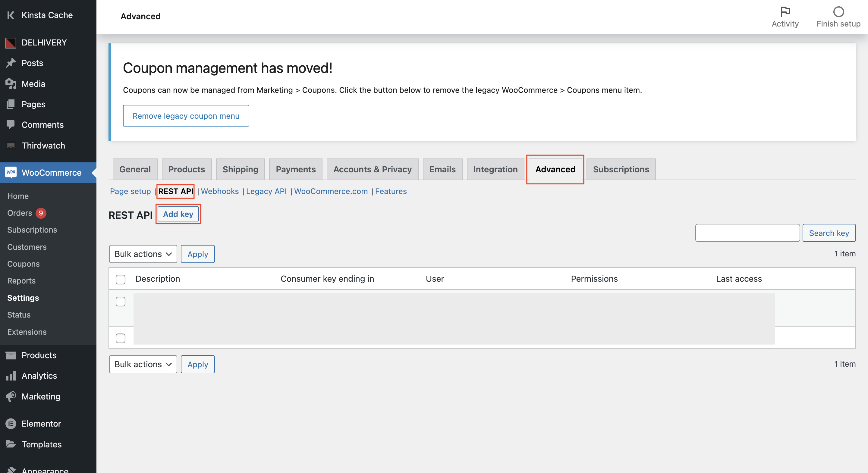This screenshot has height=473, width=868.
Task: Switch to the Products settings tab
Action: 187,169
